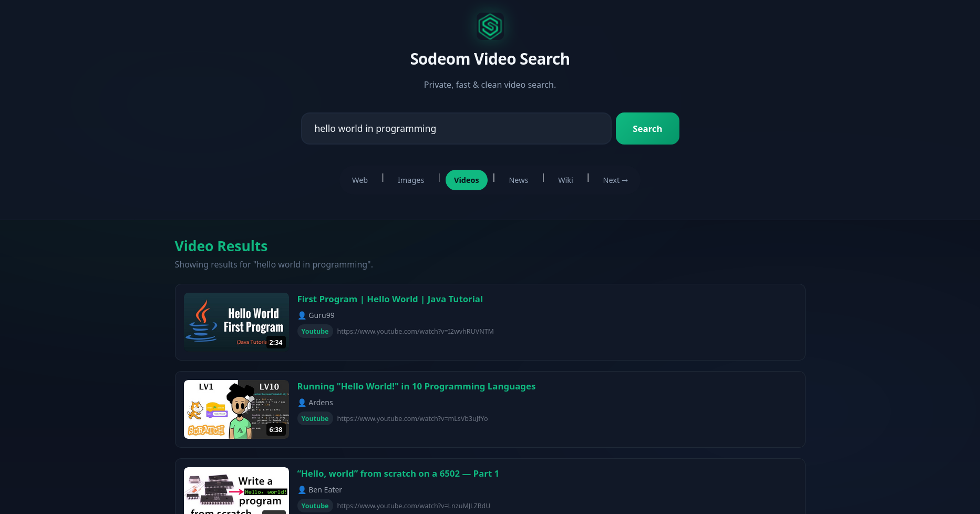The image size is (980, 514).
Task: Click the Youtube badge on the Guru99 result
Action: 315,331
